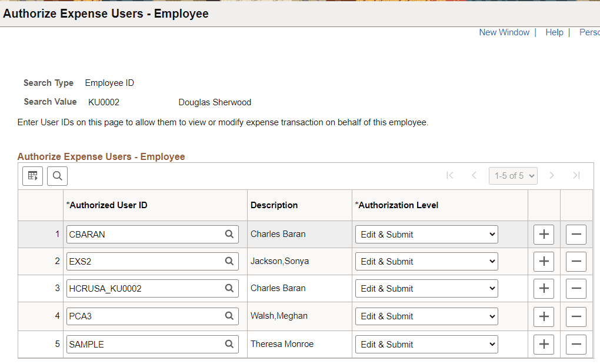Image resolution: width=600 pixels, height=364 pixels.
Task: Open the user ID lookup on the SAMPLE row
Action: pos(229,344)
